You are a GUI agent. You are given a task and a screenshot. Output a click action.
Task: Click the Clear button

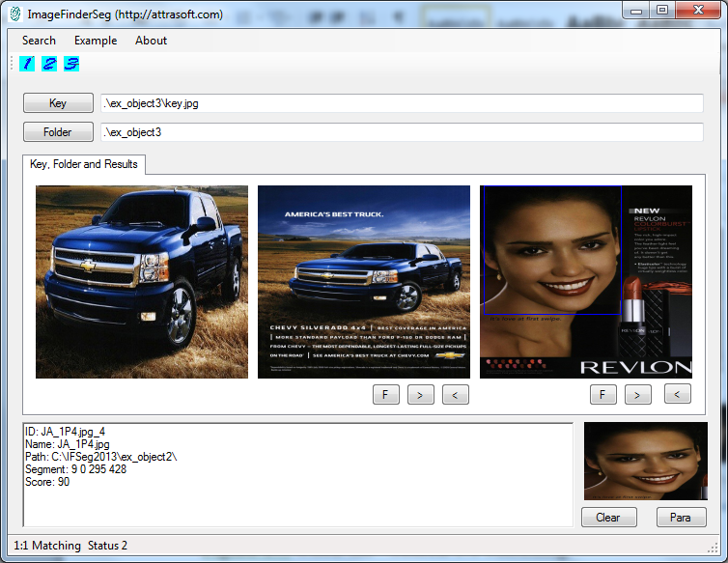tap(608, 518)
